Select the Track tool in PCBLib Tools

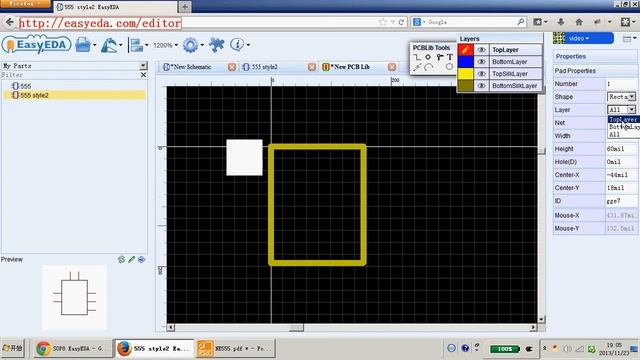[417, 57]
